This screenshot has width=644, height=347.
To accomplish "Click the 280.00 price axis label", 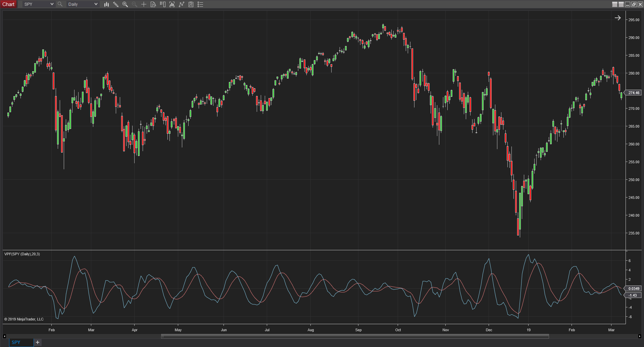I will click(634, 73).
